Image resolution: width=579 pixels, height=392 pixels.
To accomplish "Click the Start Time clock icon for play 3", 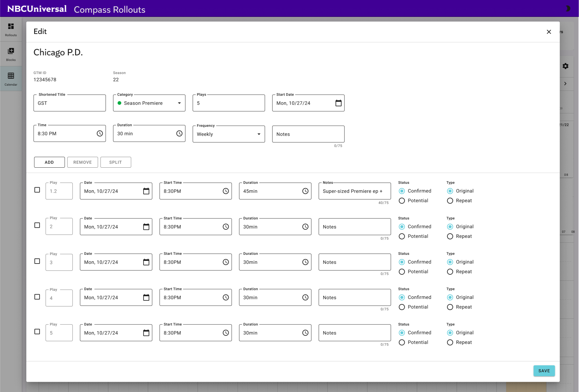I will click(x=225, y=262).
